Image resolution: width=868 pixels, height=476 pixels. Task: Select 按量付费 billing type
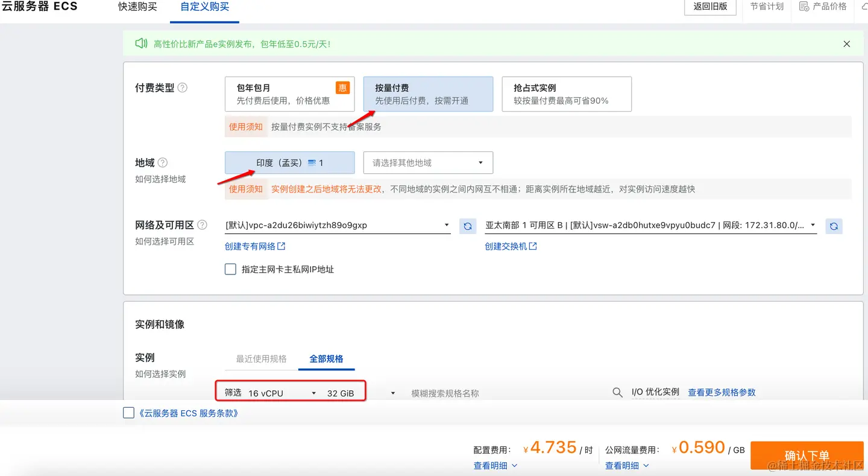pyautogui.click(x=428, y=94)
